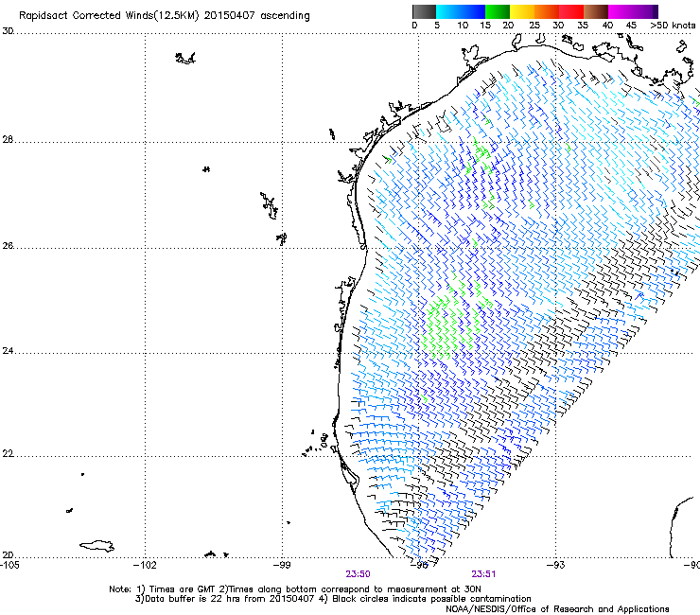Click the longitude axis label '-96'
Viewport: 700px width, 615px height.
coord(419,565)
